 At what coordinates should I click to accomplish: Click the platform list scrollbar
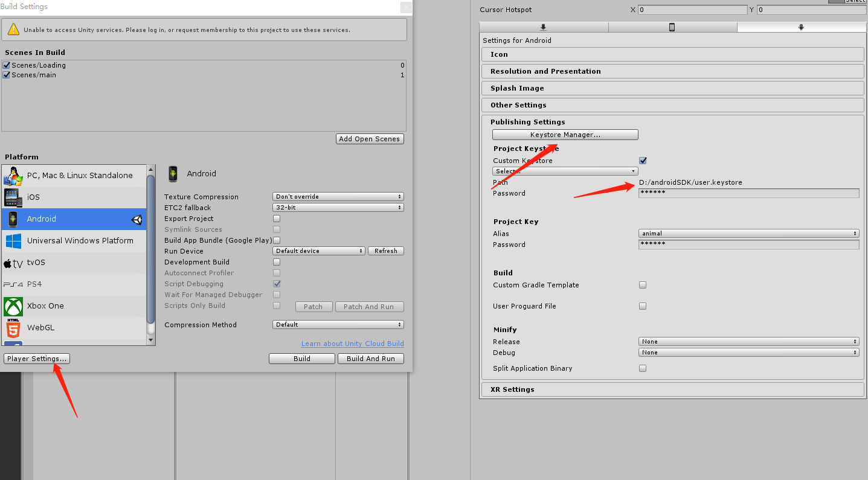pyautogui.click(x=151, y=251)
